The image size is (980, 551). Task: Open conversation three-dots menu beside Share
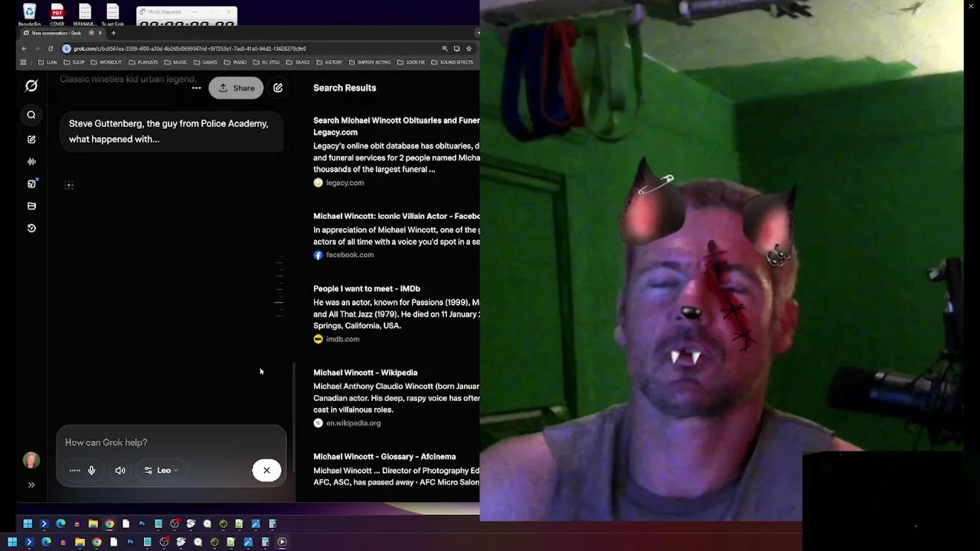coord(196,88)
